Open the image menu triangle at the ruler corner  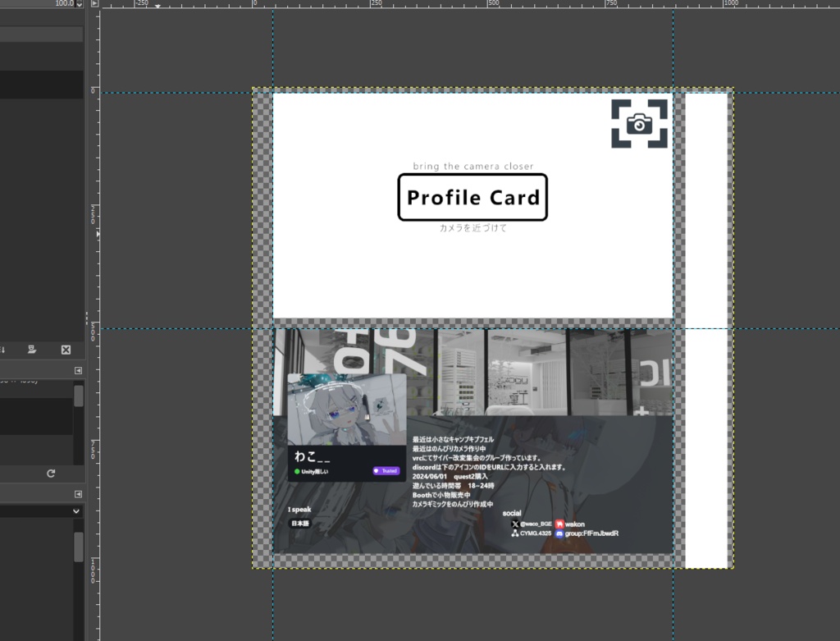(94, 3)
